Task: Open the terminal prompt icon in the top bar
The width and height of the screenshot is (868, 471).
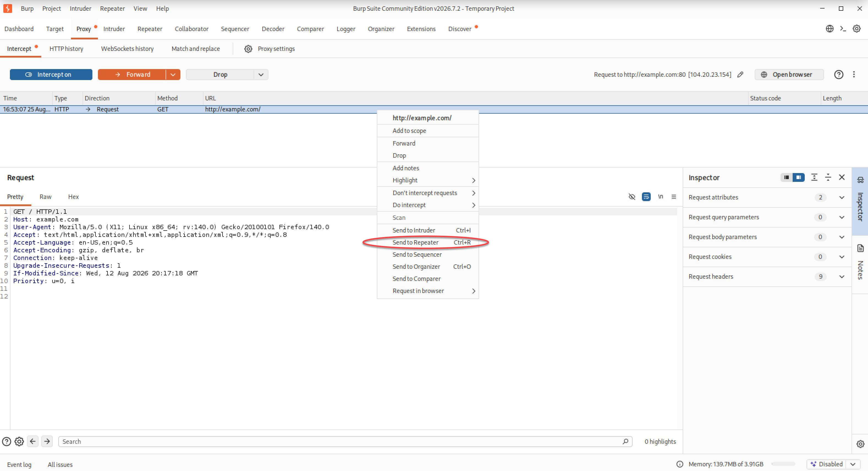Action: pos(843,29)
